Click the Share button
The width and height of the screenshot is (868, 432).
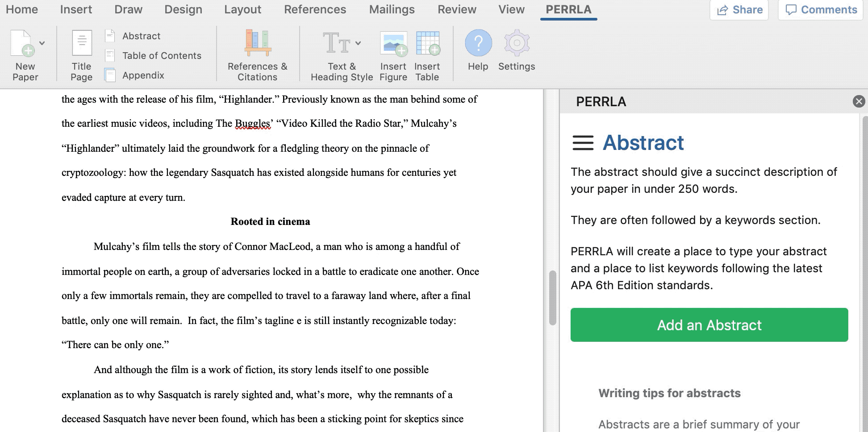pos(739,10)
